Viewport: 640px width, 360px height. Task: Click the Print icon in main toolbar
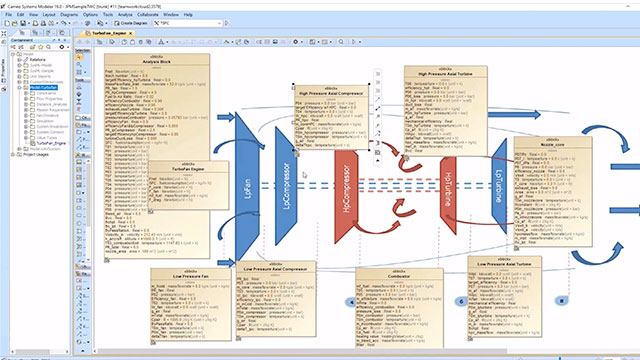(x=43, y=23)
